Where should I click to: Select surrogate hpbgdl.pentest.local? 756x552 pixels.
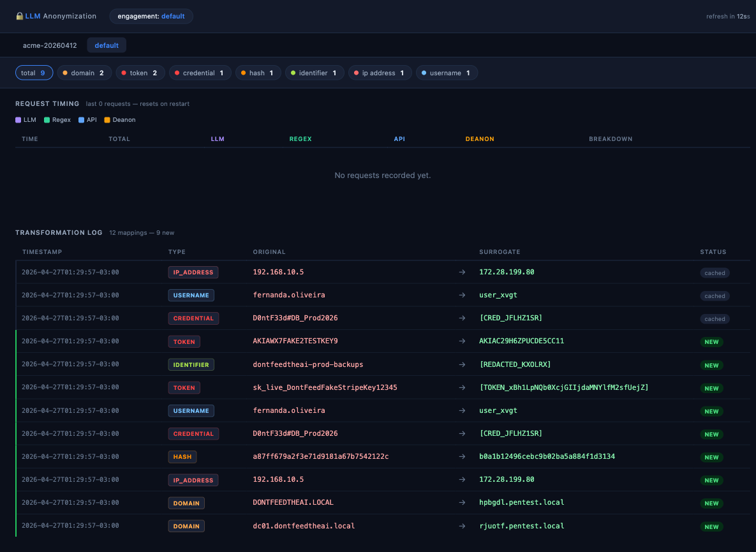tap(522, 502)
